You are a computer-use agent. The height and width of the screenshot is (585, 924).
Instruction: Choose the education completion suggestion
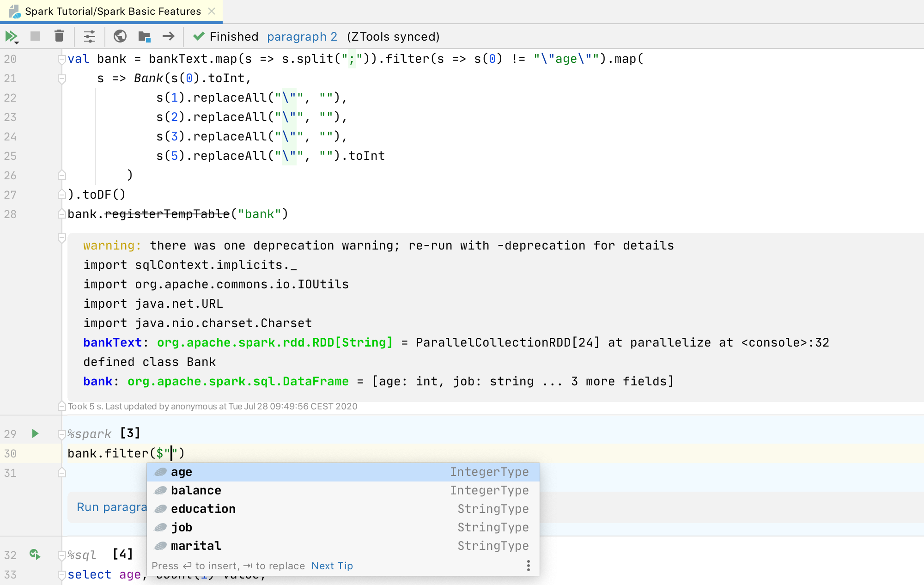coord(343,509)
